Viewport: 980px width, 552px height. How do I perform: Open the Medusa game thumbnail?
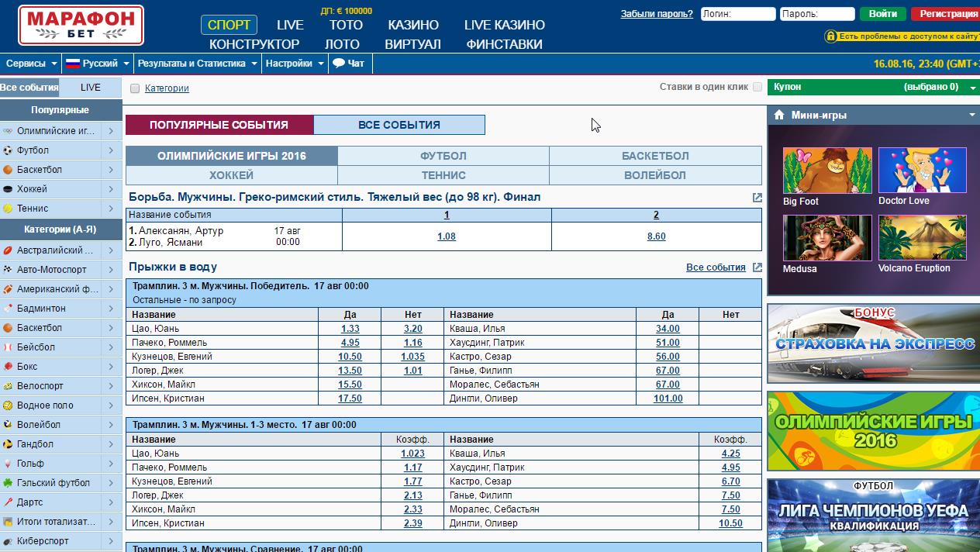(x=827, y=238)
